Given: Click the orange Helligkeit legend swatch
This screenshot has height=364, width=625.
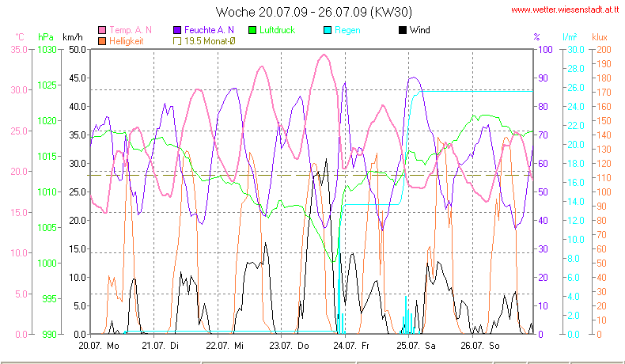Looking at the screenshot, I should point(102,41).
